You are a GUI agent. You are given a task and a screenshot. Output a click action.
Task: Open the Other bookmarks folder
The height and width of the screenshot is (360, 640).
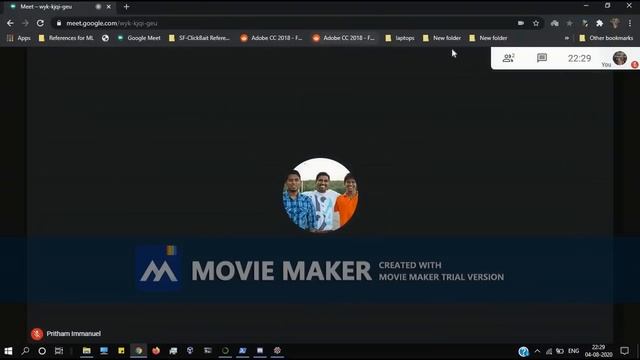(606, 38)
